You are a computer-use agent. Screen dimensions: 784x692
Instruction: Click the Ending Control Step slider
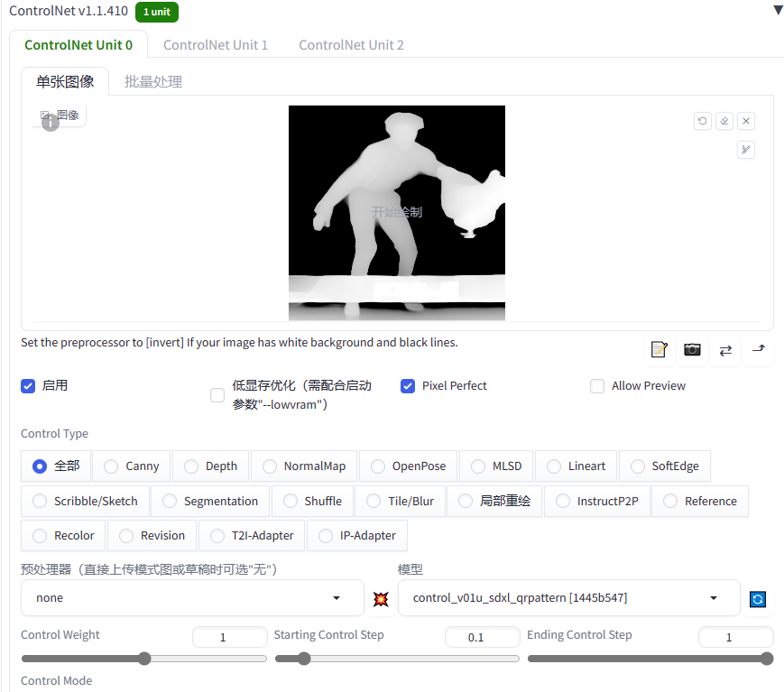click(x=650, y=659)
